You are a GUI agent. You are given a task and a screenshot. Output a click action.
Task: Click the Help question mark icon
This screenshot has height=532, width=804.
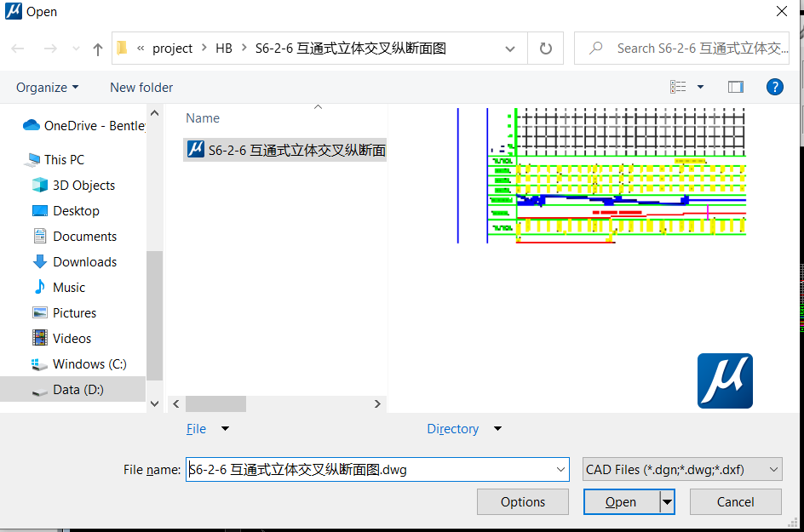[774, 87]
